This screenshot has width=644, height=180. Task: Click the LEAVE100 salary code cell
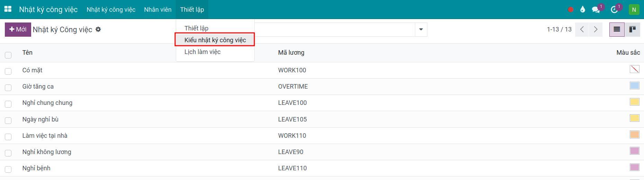click(292, 103)
